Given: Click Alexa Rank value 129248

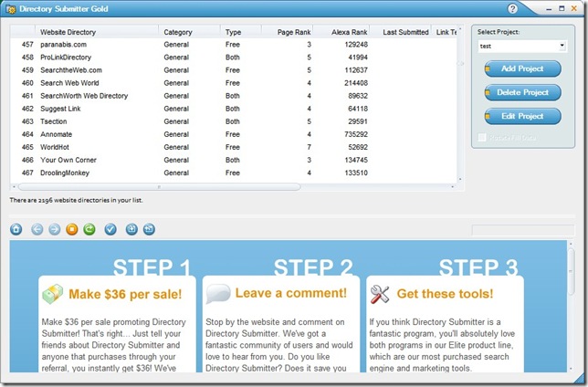Looking at the screenshot, I should tap(356, 45).
